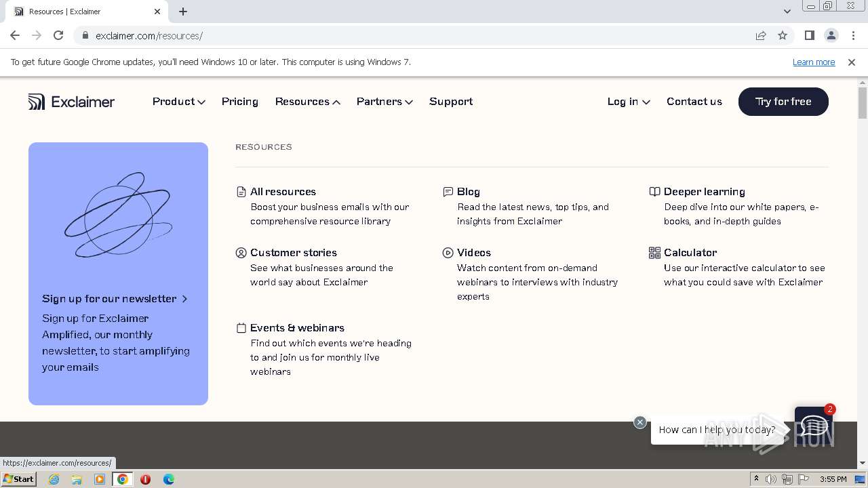The width and height of the screenshot is (868, 488).
Task: Collapse the Resources menu
Action: click(308, 102)
